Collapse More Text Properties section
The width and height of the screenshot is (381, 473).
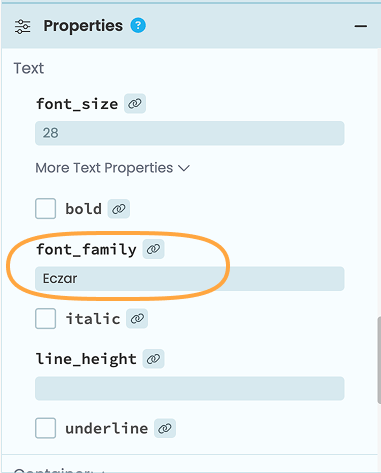113,168
